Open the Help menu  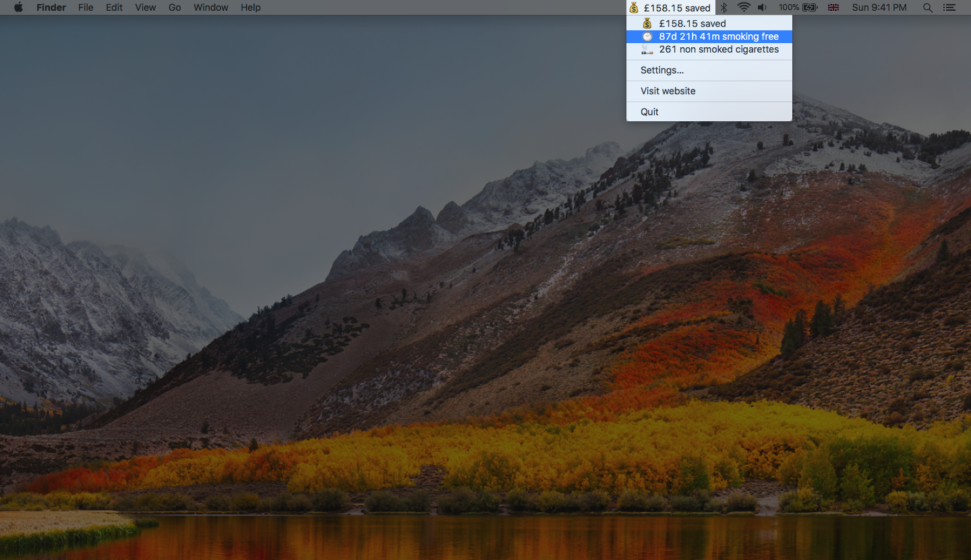251,7
